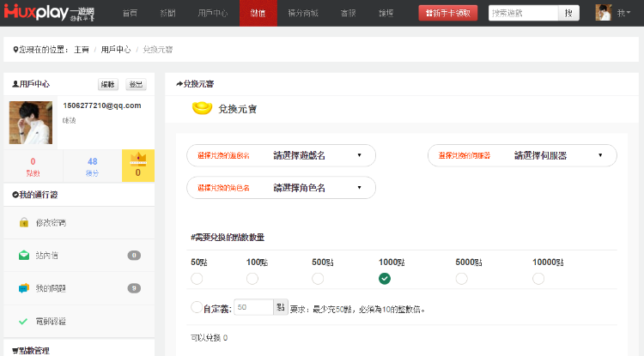Expand the 我 account dropdown
644x356 pixels.
[x=623, y=13]
